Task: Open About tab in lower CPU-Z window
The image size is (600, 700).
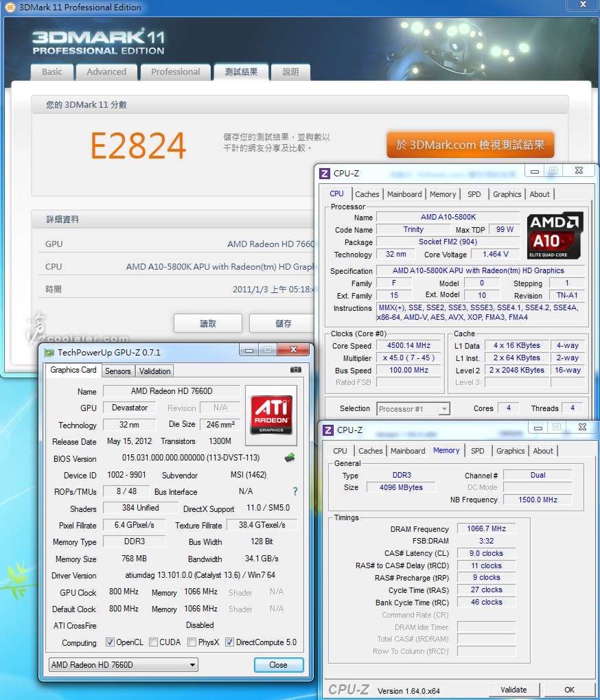Action: (543, 451)
